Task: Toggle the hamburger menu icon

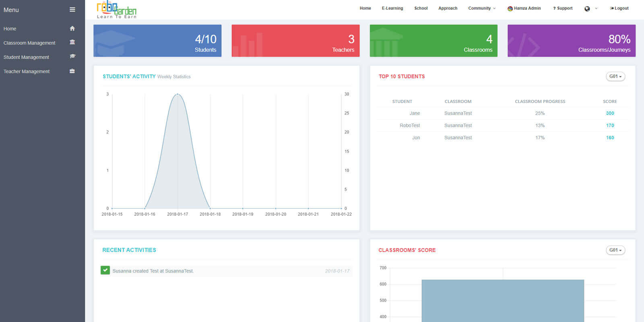Action: (72, 10)
